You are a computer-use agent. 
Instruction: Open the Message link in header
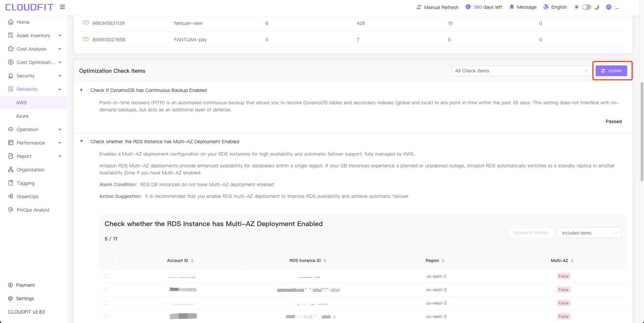[527, 7]
